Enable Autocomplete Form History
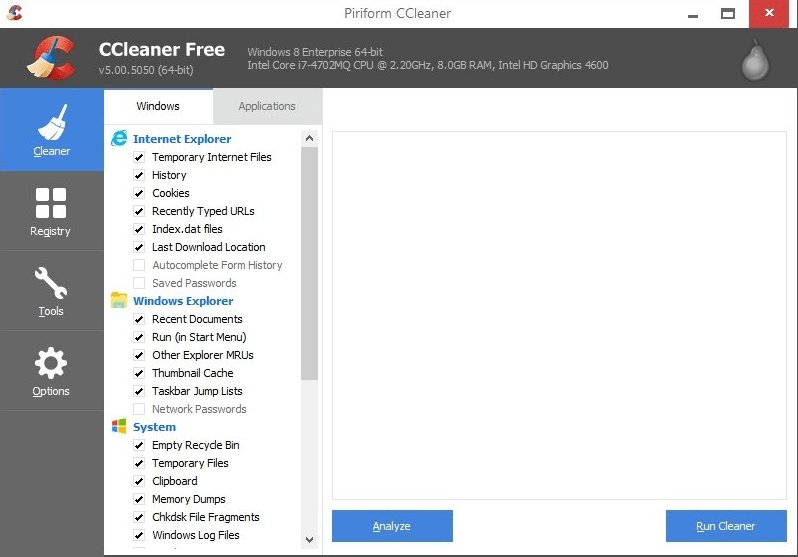798x557 pixels. [x=139, y=265]
